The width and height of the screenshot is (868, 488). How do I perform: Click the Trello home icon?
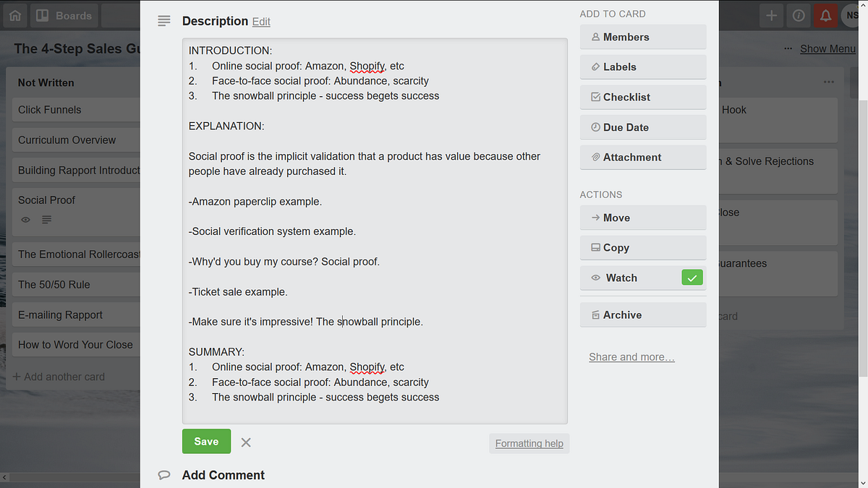tap(15, 15)
